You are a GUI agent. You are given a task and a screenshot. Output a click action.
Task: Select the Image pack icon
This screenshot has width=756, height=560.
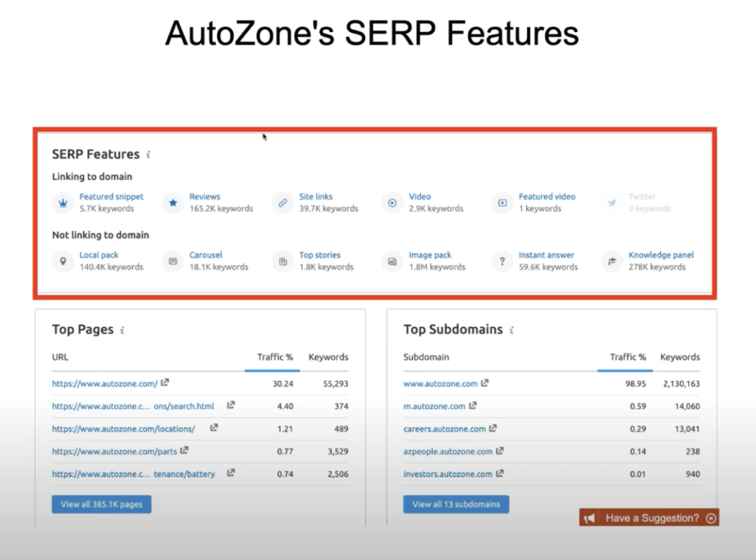(392, 260)
